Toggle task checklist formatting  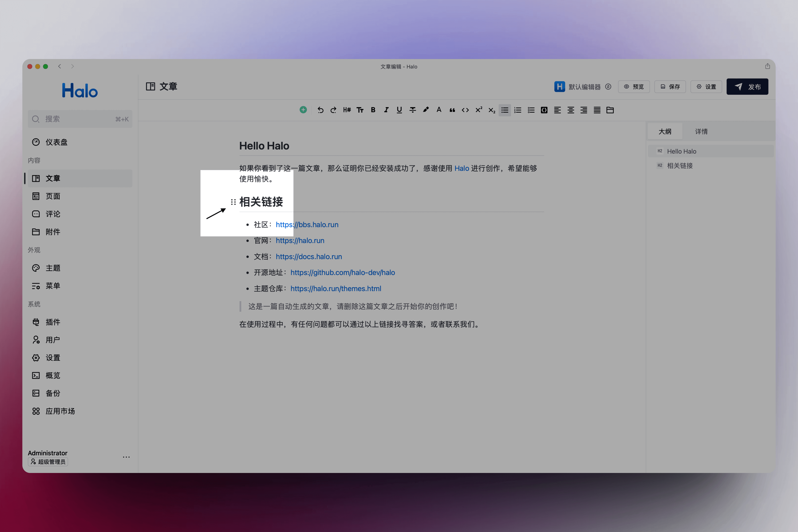pyautogui.click(x=531, y=110)
